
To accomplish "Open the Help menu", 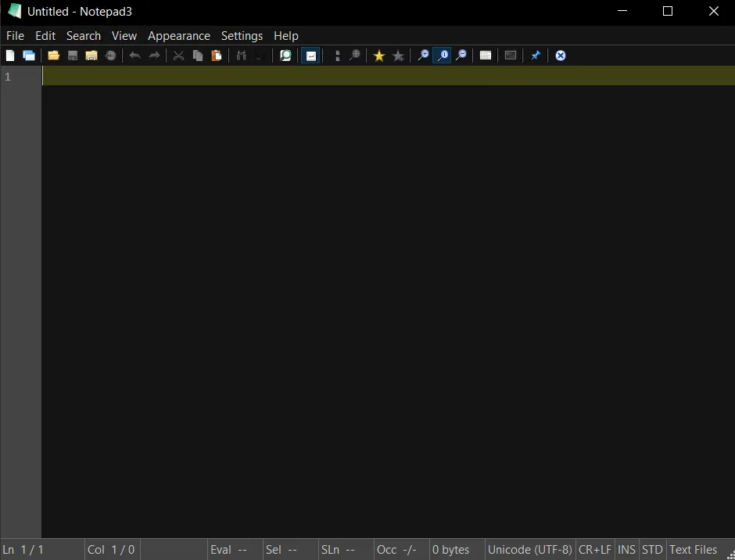I will point(286,36).
